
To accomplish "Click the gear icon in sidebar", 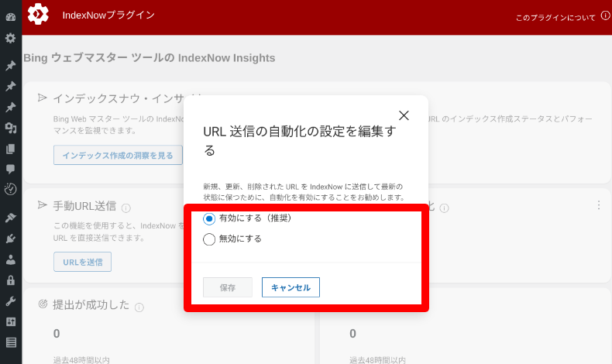I will (x=11, y=38).
